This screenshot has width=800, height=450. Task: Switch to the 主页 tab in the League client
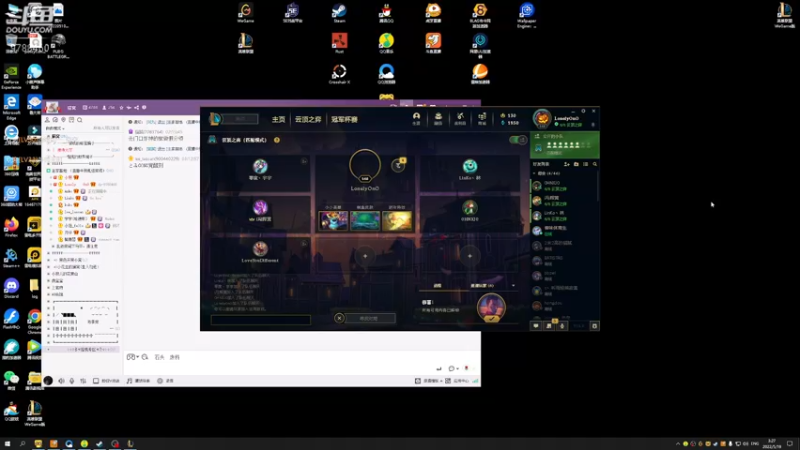279,119
